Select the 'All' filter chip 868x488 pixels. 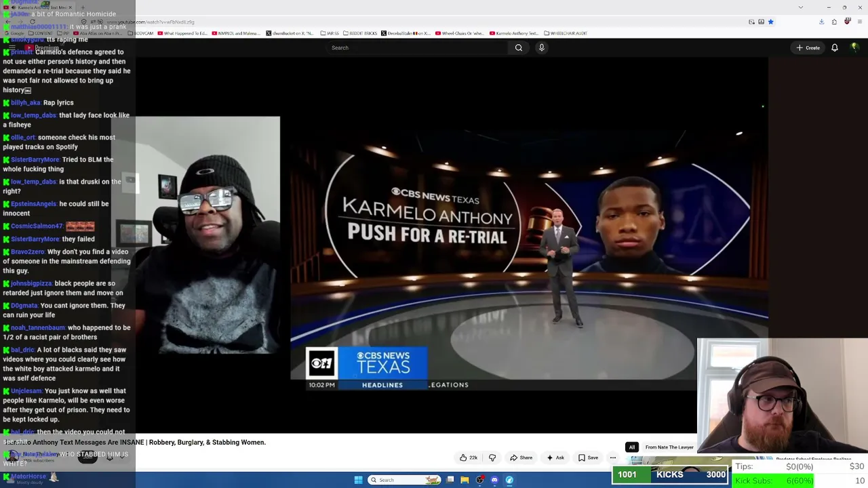632,447
